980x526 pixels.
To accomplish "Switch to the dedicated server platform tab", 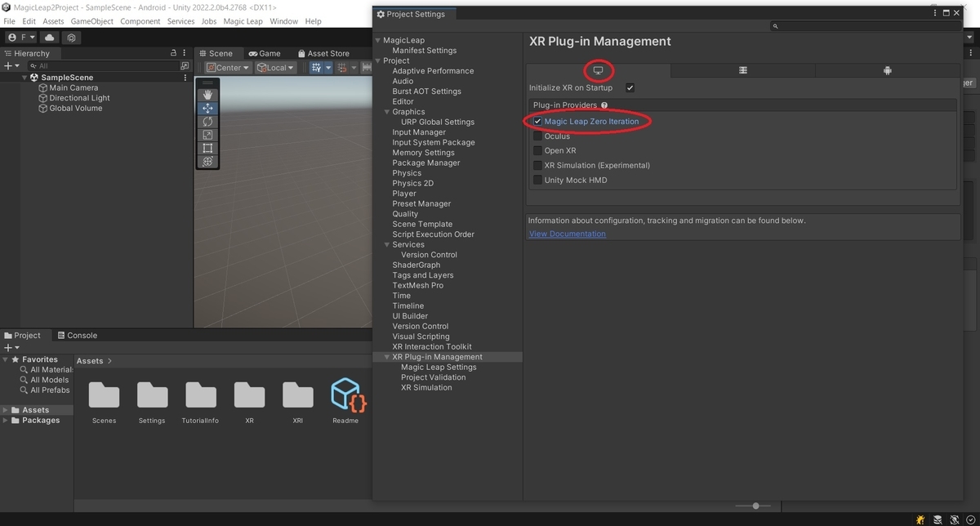I will 742,70.
